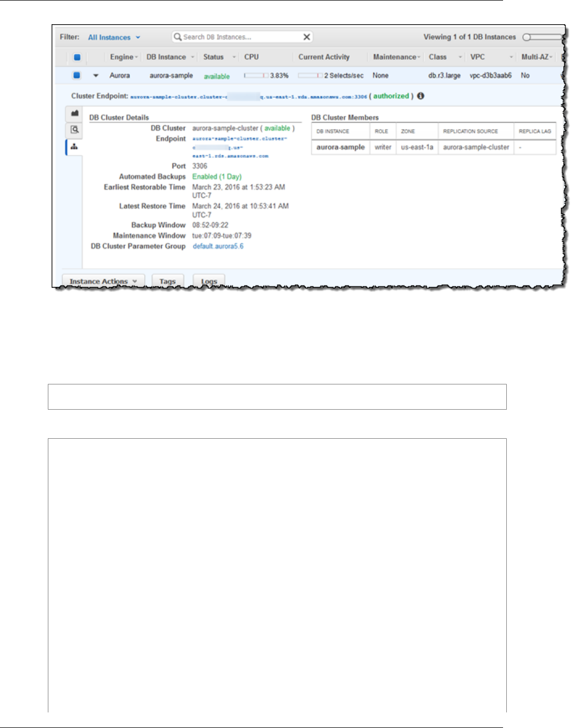Click aurora-sample in DB Cluster Members table
This screenshot has width=574, height=728.
click(340, 147)
